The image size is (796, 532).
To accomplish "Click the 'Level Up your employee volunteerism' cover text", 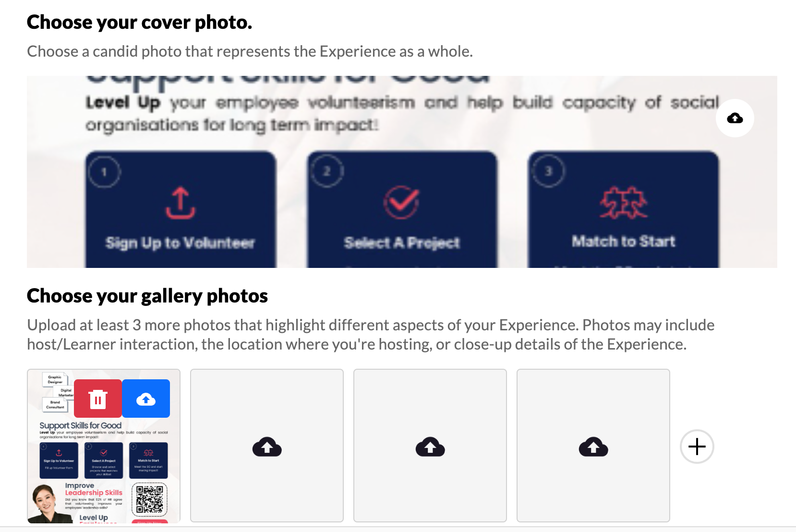I will [402, 113].
